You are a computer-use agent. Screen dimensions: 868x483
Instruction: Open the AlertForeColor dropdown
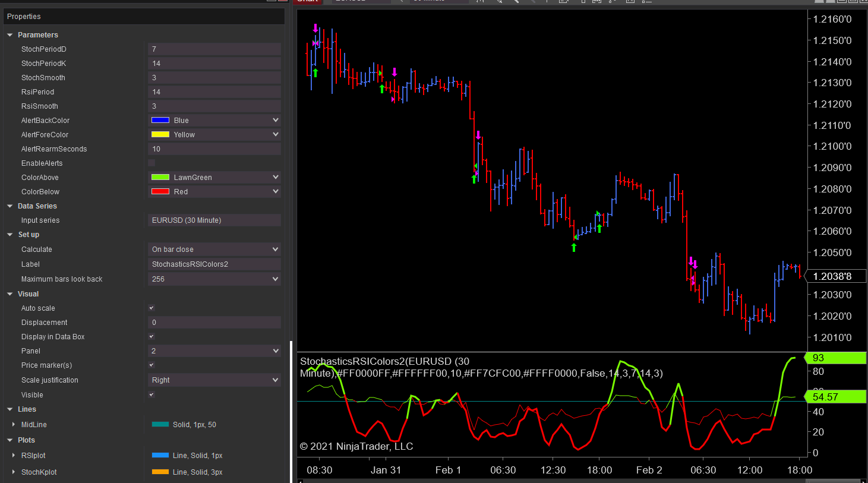(x=214, y=134)
